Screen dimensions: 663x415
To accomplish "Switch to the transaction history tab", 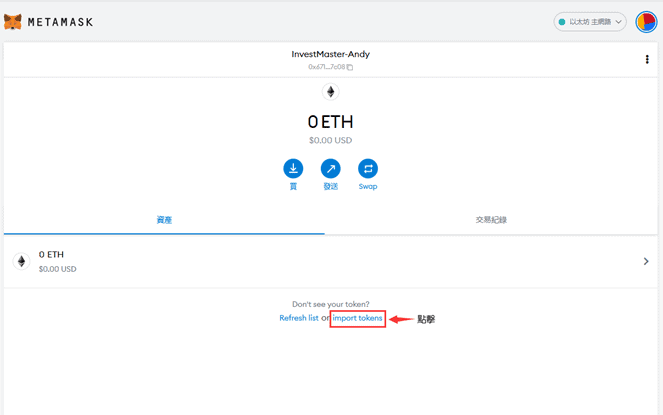I will (491, 220).
